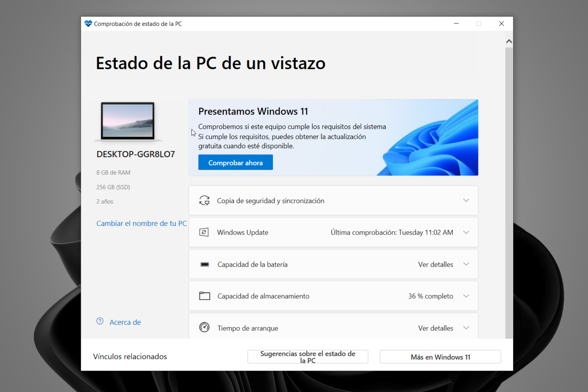
Task: Click the Más en Windows 11 button
Action: 440,357
